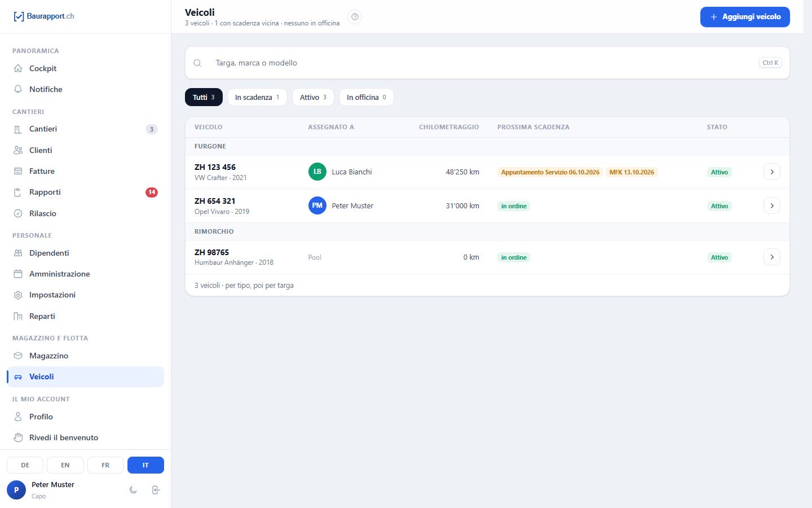This screenshot has width=812, height=508.
Task: Switch language to EN
Action: pyautogui.click(x=65, y=465)
